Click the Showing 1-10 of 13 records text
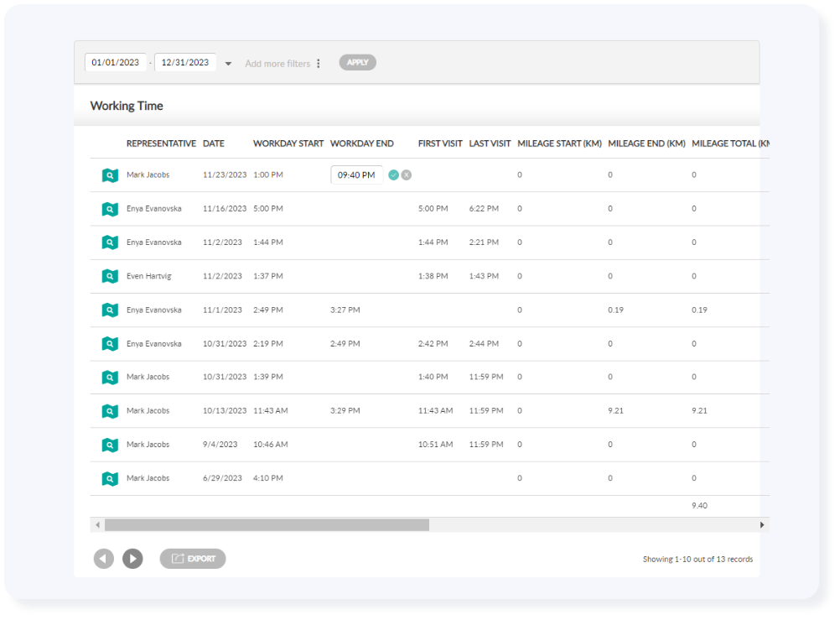 pos(697,560)
